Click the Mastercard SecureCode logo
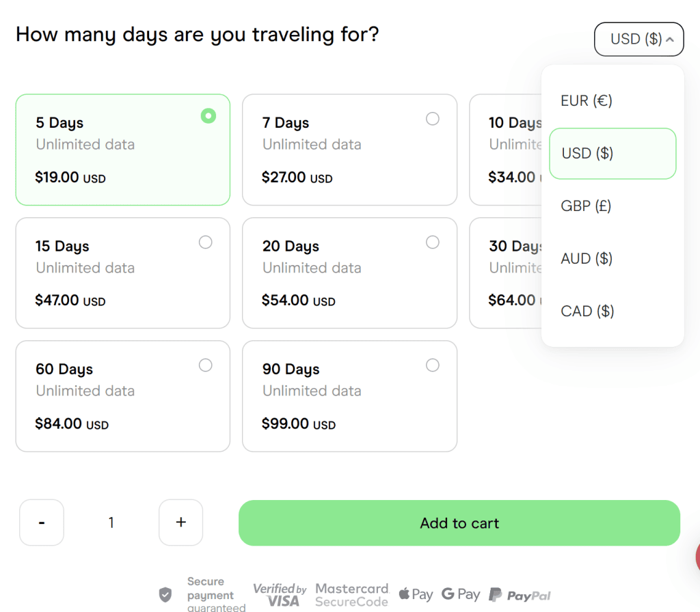This screenshot has height=612, width=700. pos(351,595)
